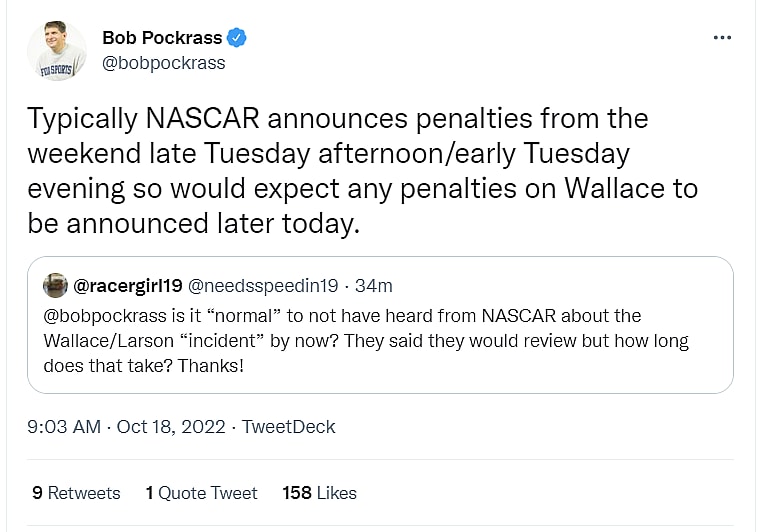Screen dimensions: 758x532
Task: Open the more options ellipsis menu
Action: tap(722, 38)
